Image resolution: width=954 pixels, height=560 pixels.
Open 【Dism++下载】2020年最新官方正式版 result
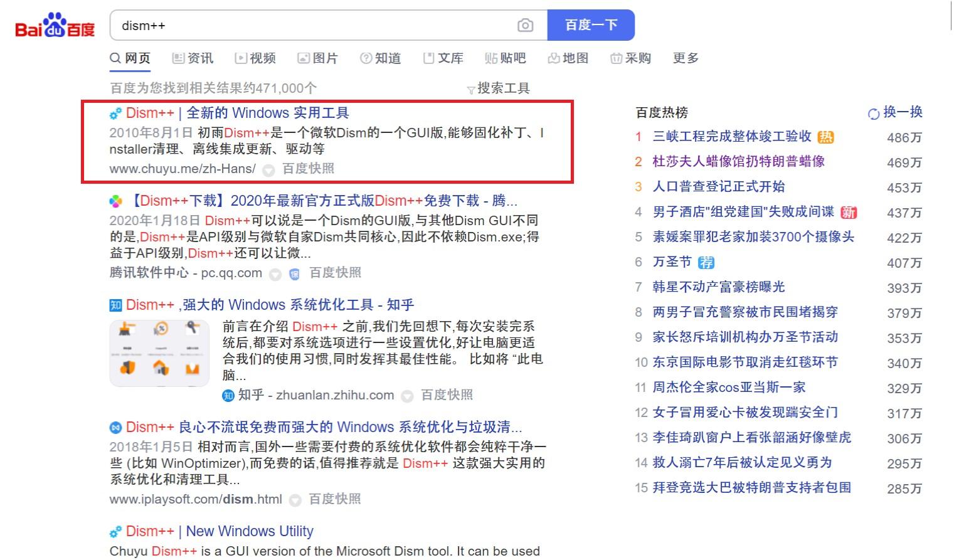(322, 201)
